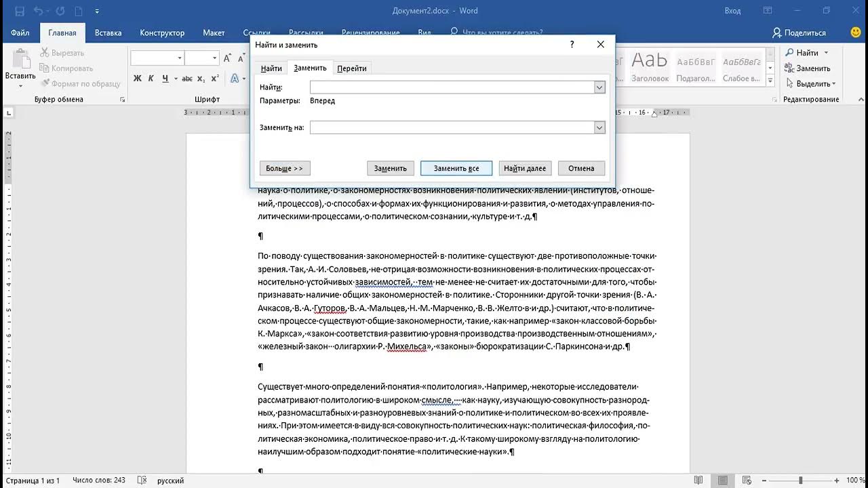Toggle bold Ж formatting
The width and height of the screenshot is (868, 488).
pyautogui.click(x=138, y=78)
